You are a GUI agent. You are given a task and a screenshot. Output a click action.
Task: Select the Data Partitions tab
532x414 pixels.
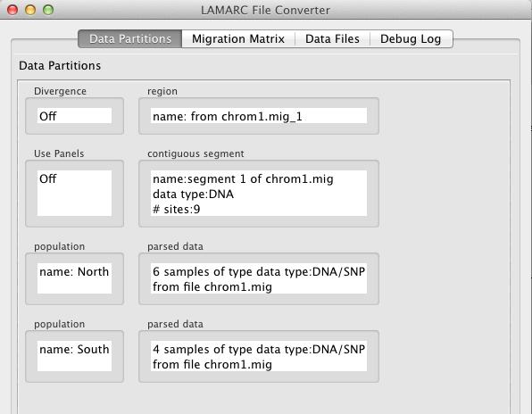130,39
